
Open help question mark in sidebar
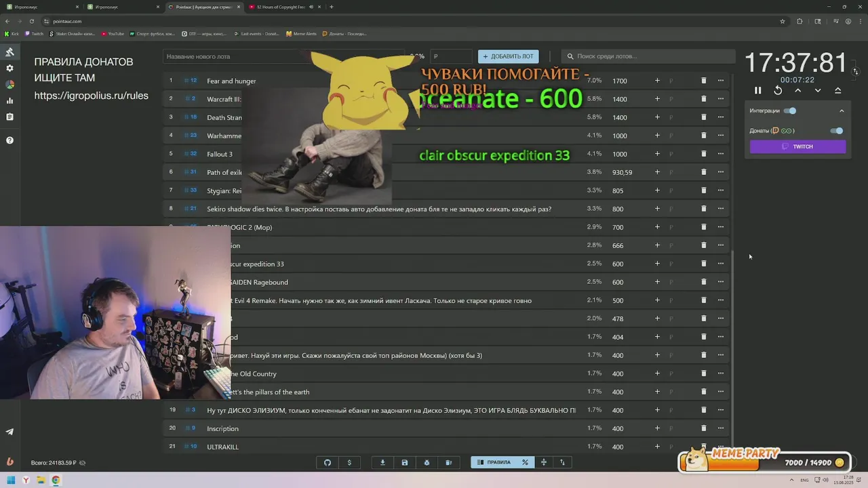(x=9, y=140)
